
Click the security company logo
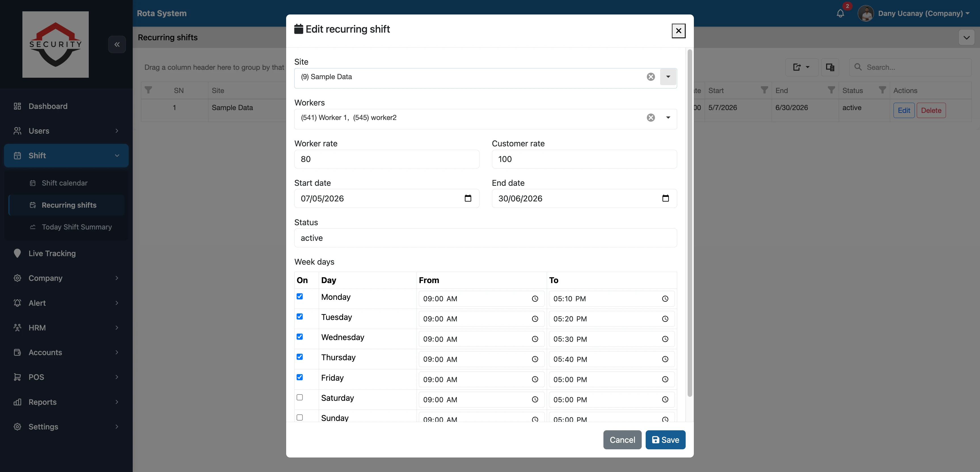point(56,45)
